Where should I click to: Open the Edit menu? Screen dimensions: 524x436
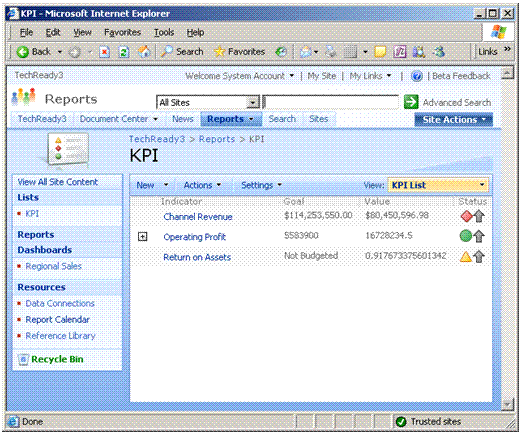click(53, 32)
